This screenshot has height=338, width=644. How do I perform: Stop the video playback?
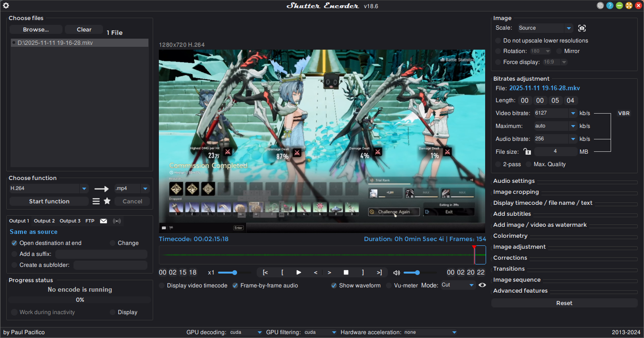click(346, 273)
